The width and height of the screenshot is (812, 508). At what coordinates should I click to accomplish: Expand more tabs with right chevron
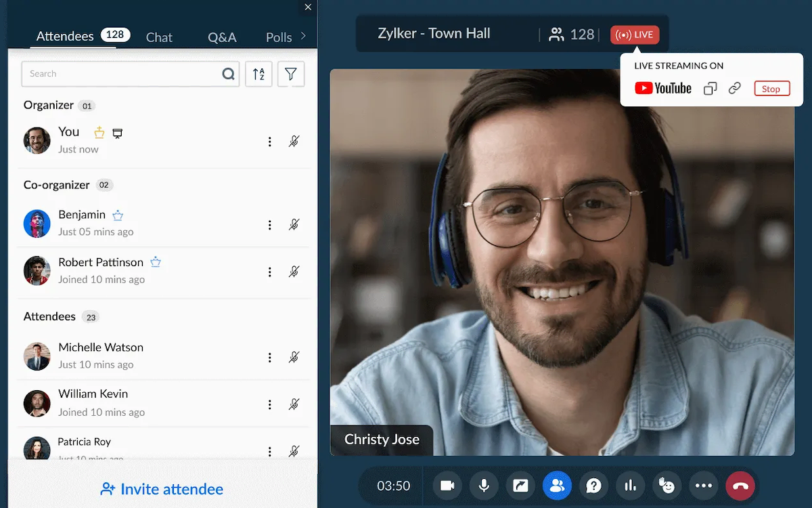pos(303,36)
